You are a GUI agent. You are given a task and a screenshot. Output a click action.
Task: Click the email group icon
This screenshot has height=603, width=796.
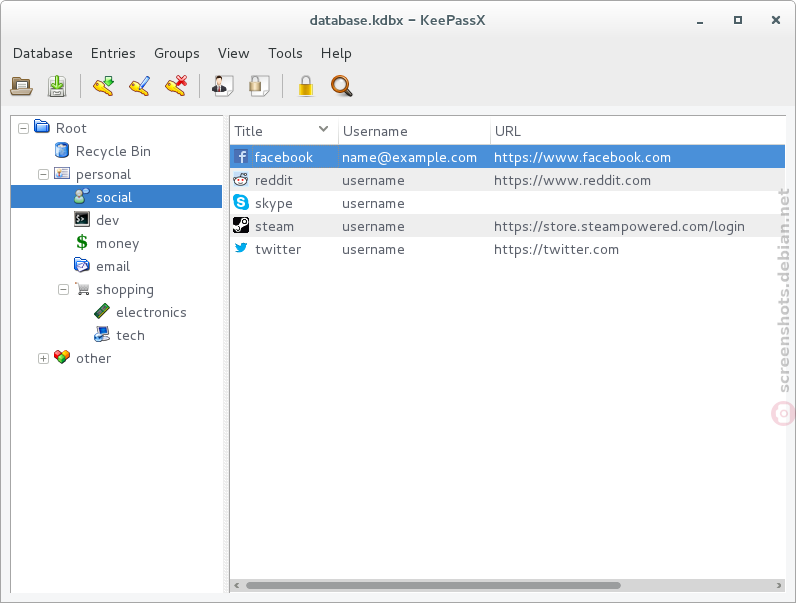click(82, 265)
